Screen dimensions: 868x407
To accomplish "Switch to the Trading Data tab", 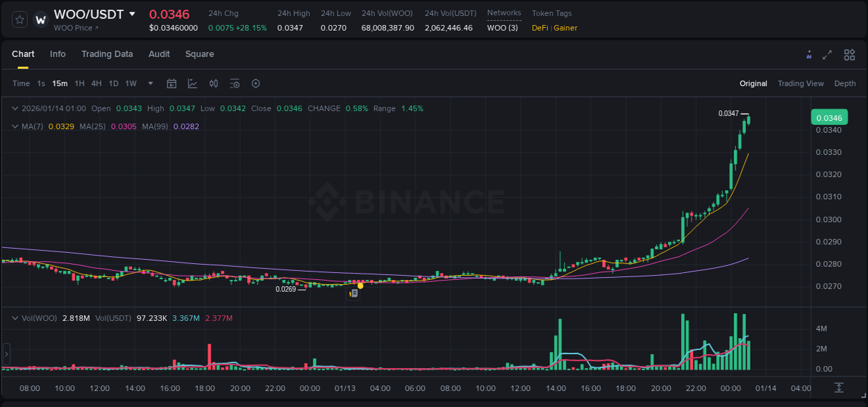I will (x=107, y=53).
